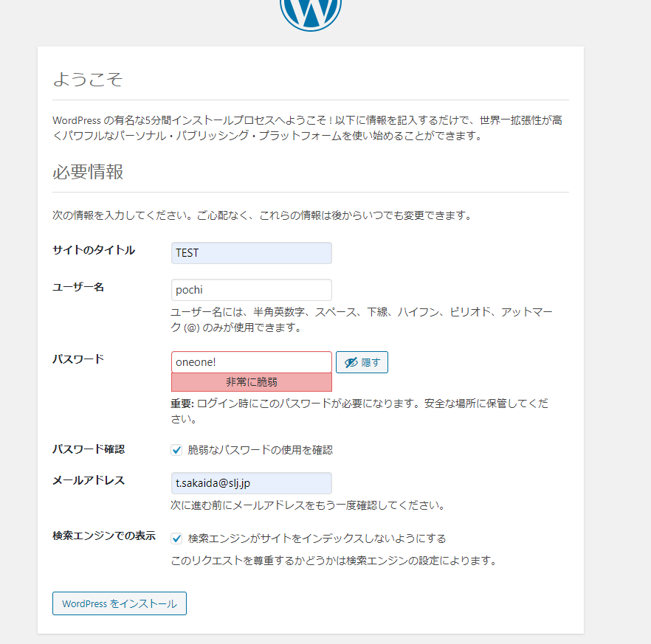The height and width of the screenshot is (644, 651).
Task: Click the WordPress をインストール button
Action: pyautogui.click(x=119, y=603)
